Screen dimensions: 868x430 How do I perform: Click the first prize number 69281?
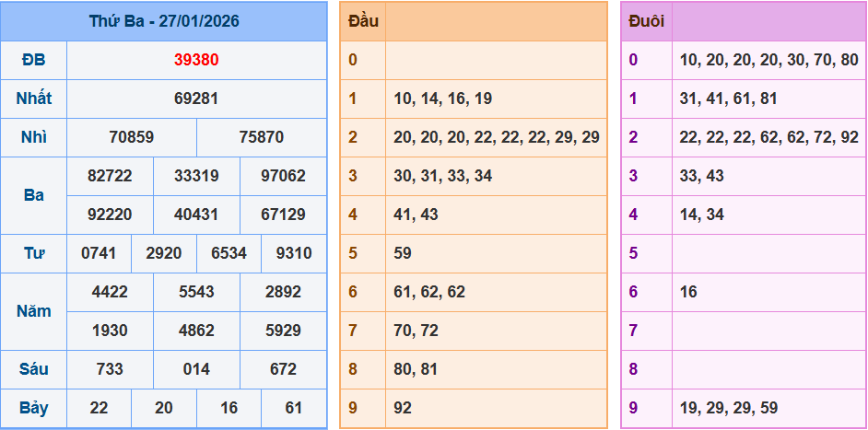tap(196, 99)
